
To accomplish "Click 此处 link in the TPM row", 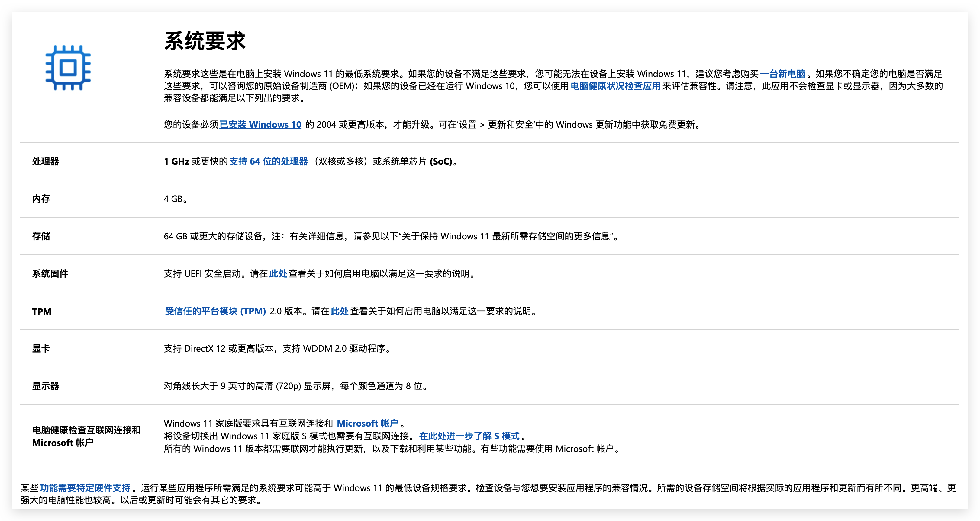I will point(340,311).
